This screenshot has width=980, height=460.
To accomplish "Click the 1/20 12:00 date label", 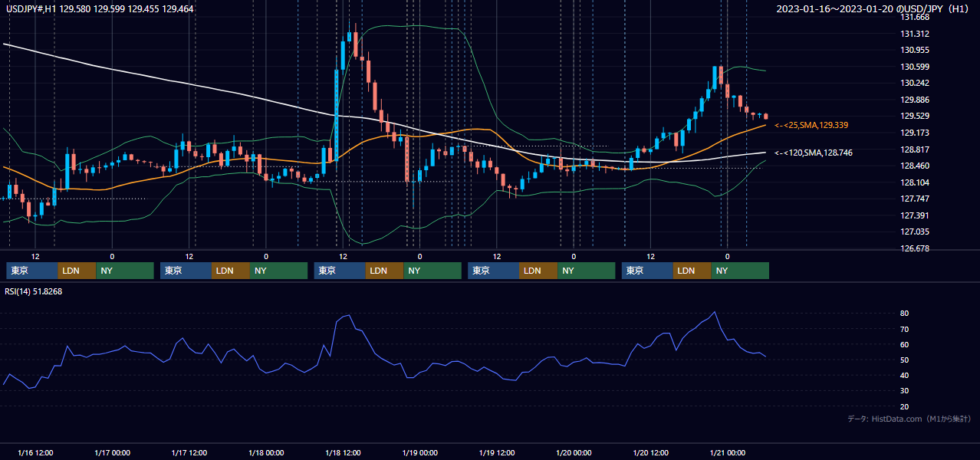I will click(650, 453).
